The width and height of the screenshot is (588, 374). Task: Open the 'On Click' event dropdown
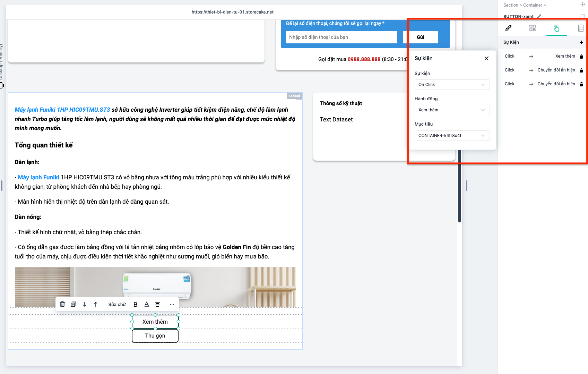(452, 85)
